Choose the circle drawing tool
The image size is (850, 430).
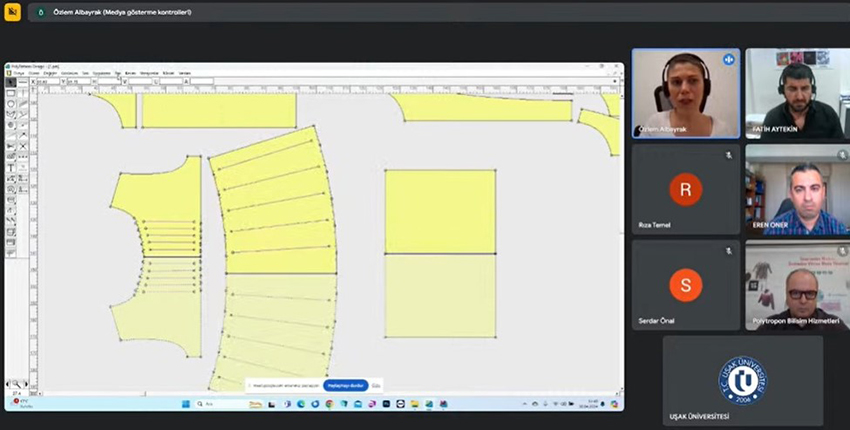[11, 104]
